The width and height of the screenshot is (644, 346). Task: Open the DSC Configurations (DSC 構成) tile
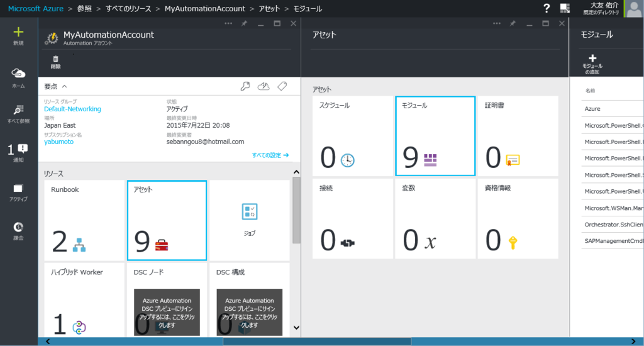click(249, 300)
